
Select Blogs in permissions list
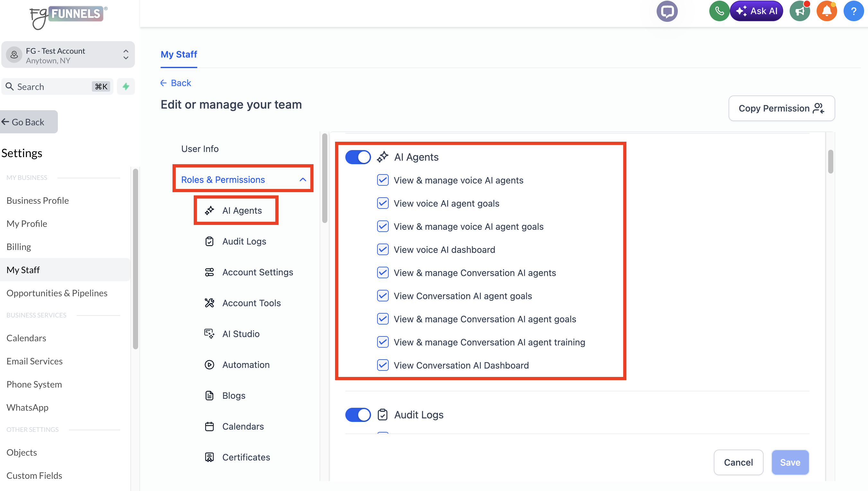pyautogui.click(x=234, y=396)
